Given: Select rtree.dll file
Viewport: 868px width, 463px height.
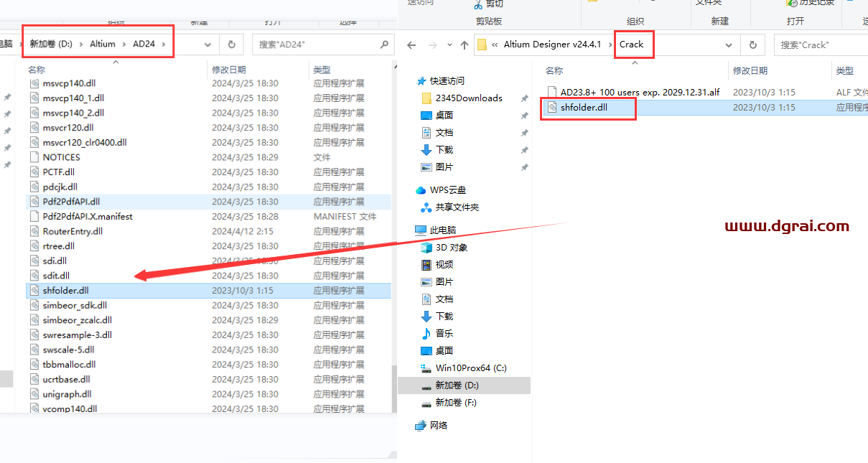Looking at the screenshot, I should (59, 245).
